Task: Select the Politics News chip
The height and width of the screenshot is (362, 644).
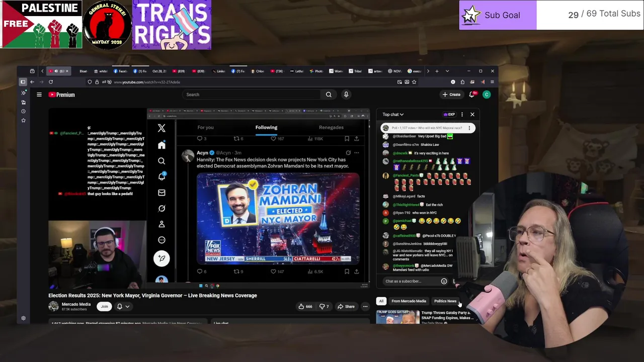Action: click(x=445, y=301)
